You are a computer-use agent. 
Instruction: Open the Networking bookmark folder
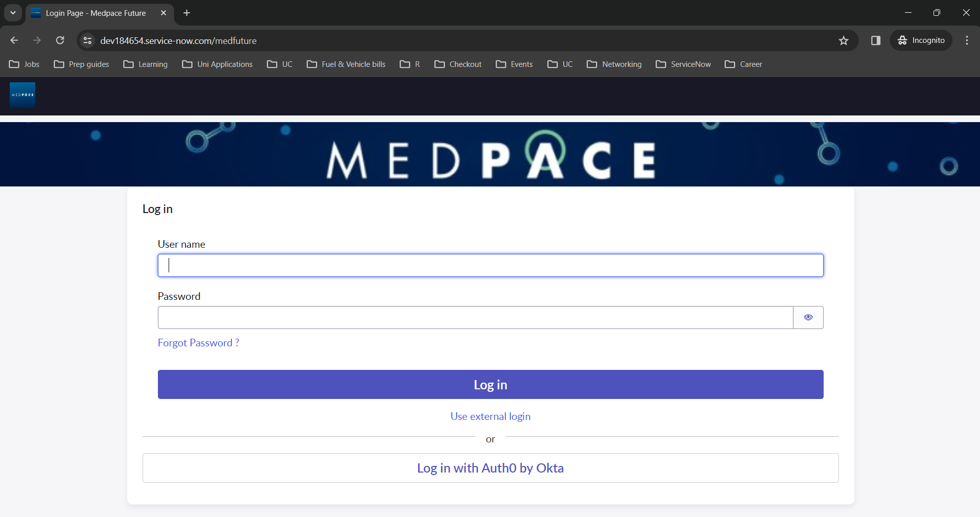pyautogui.click(x=615, y=64)
